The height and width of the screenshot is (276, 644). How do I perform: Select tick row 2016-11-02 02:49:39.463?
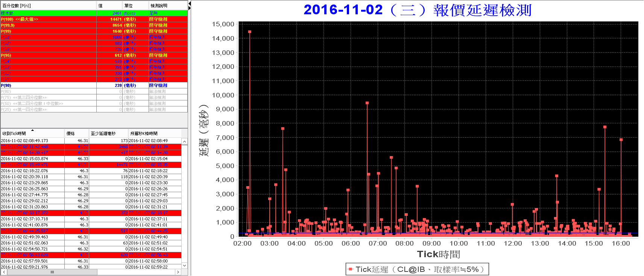(91, 237)
